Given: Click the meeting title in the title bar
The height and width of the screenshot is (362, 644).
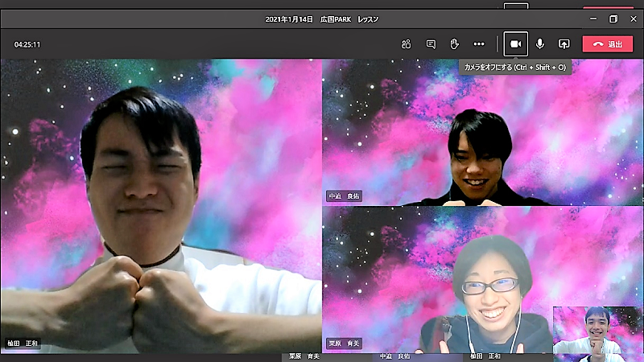Looking at the screenshot, I should (321, 19).
